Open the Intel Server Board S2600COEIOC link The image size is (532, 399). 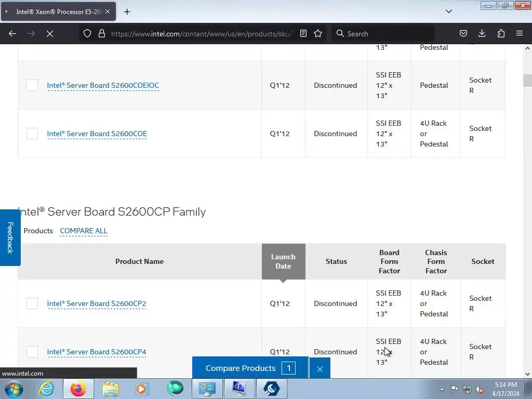103,86
